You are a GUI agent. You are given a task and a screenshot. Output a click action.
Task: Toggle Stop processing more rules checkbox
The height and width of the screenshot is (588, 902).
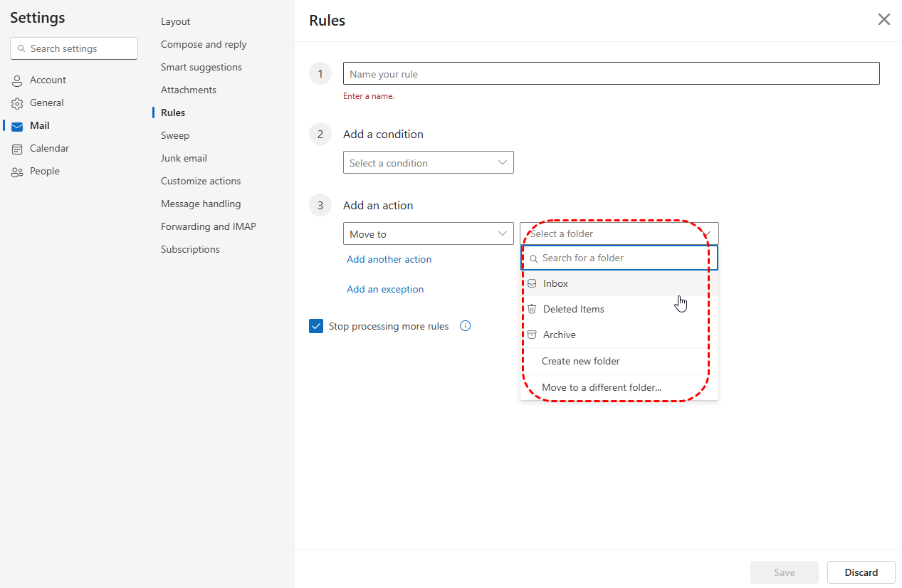pos(316,326)
